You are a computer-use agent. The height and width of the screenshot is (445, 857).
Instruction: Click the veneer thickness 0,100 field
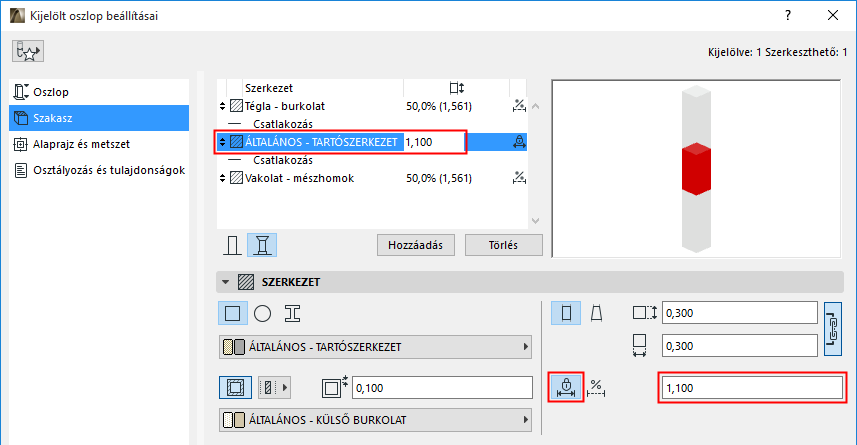[x=440, y=387]
